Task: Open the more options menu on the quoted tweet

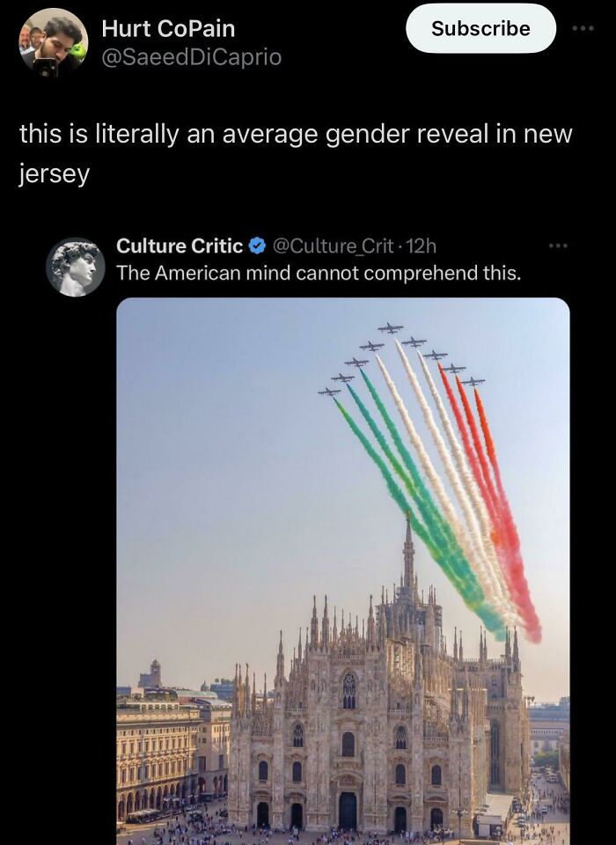Action: 558,245
